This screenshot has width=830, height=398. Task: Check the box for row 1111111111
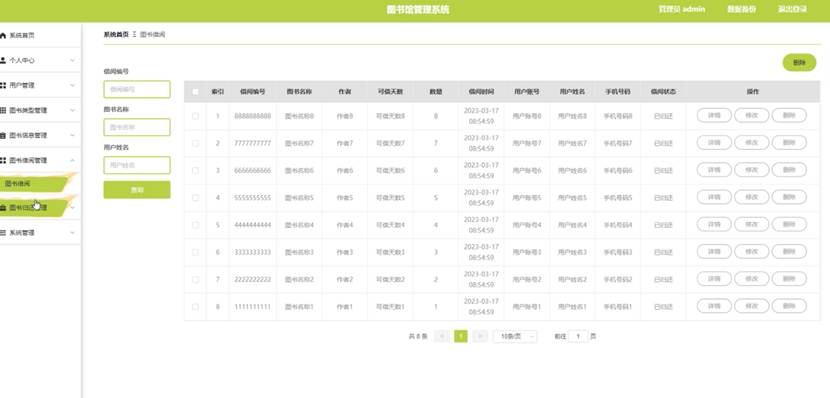195,307
